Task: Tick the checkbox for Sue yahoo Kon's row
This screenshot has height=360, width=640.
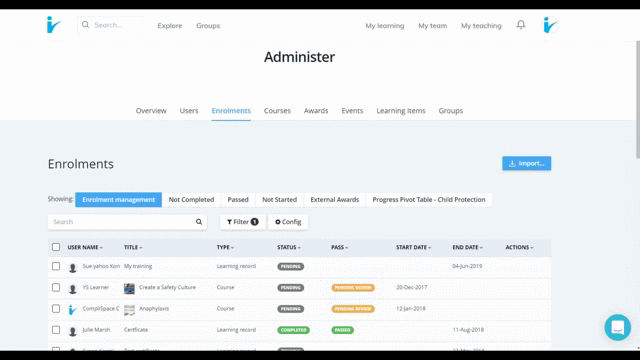Action: click(x=56, y=266)
